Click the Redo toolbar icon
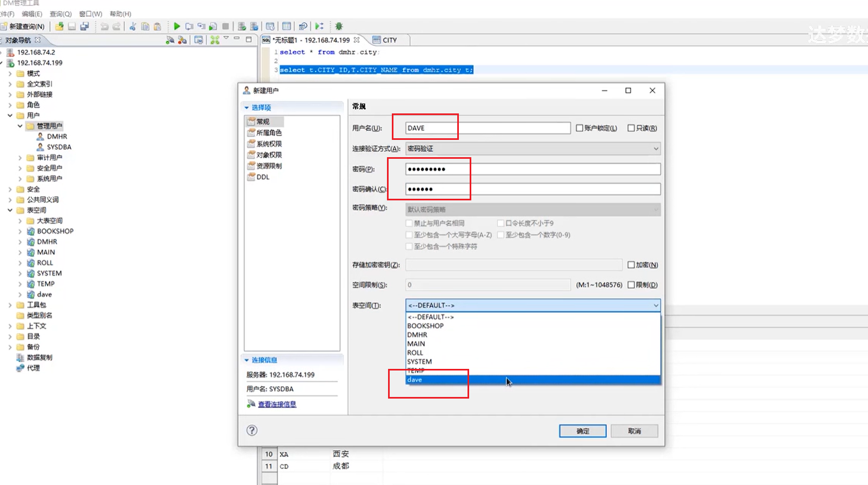This screenshot has height=485, width=868. (x=116, y=26)
